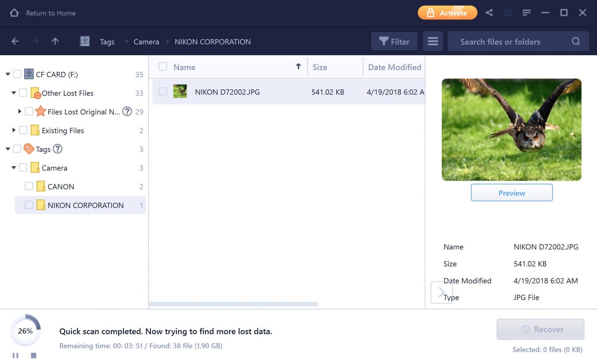This screenshot has height=364, width=597.
Task: Stop the running scan
Action: (34, 355)
